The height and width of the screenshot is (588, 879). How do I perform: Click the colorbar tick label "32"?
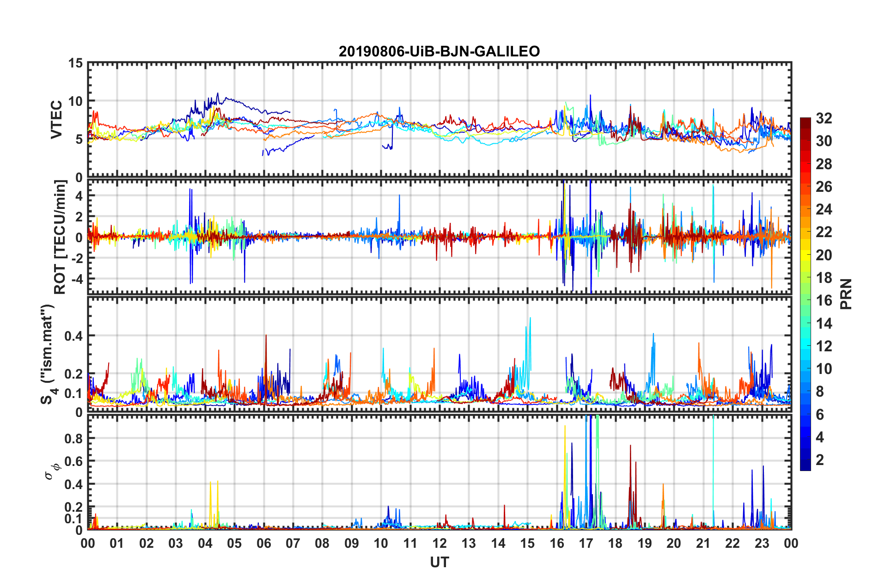(824, 118)
